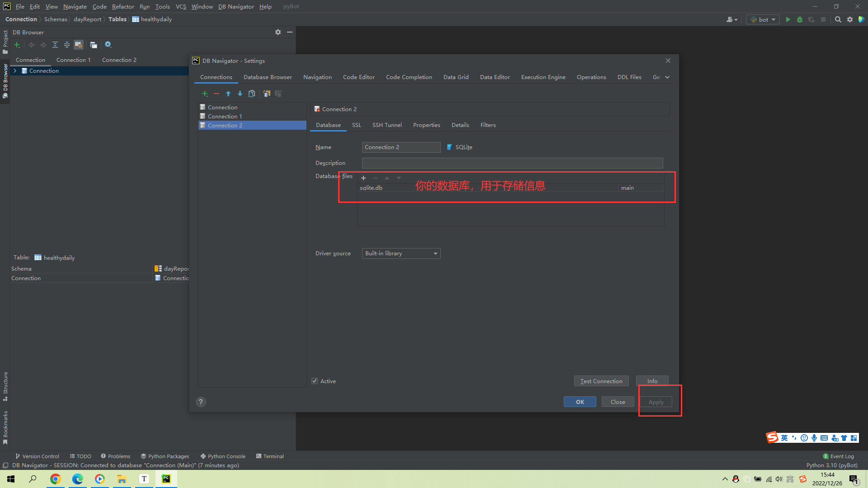Viewport: 868px width, 488px height.
Task: Expand all nodes in DB Browser toolbar
Action: pyautogui.click(x=55, y=45)
